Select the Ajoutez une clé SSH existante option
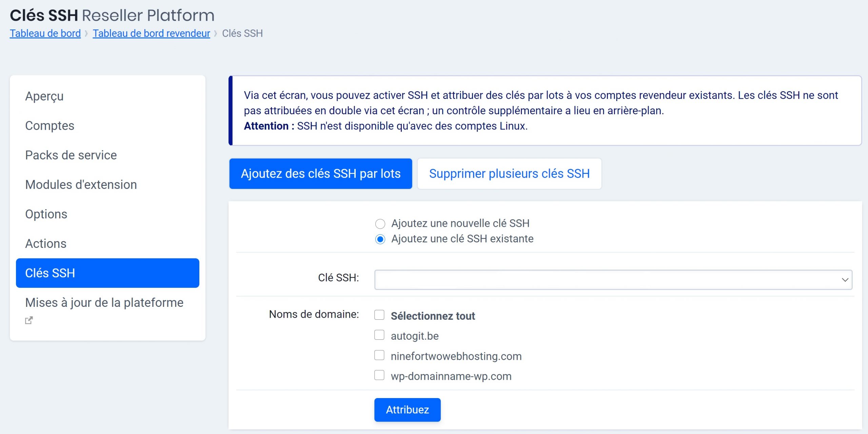Screen dimensions: 868x434 [x=380, y=239]
